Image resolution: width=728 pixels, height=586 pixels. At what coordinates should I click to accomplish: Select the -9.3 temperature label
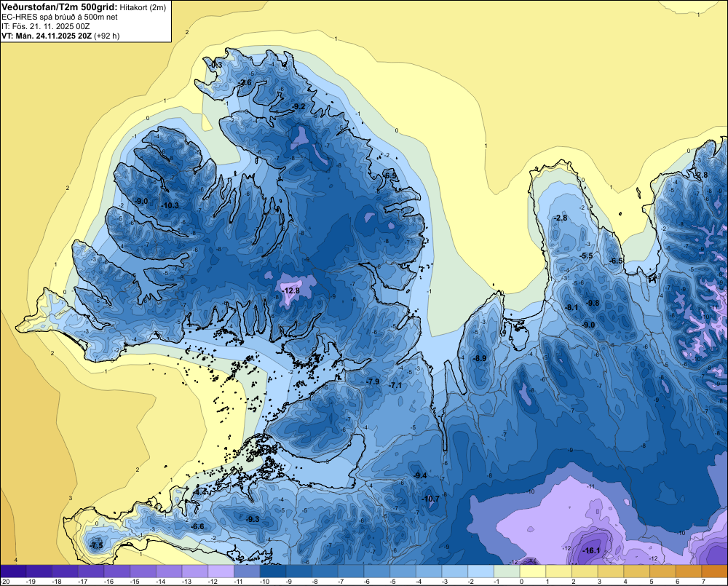point(253,519)
